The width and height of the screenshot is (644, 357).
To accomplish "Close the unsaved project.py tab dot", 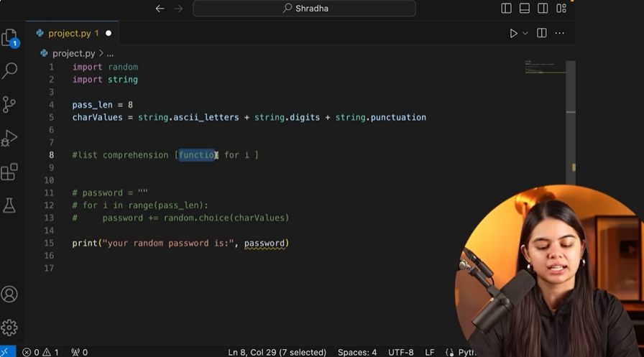I will click(x=109, y=33).
